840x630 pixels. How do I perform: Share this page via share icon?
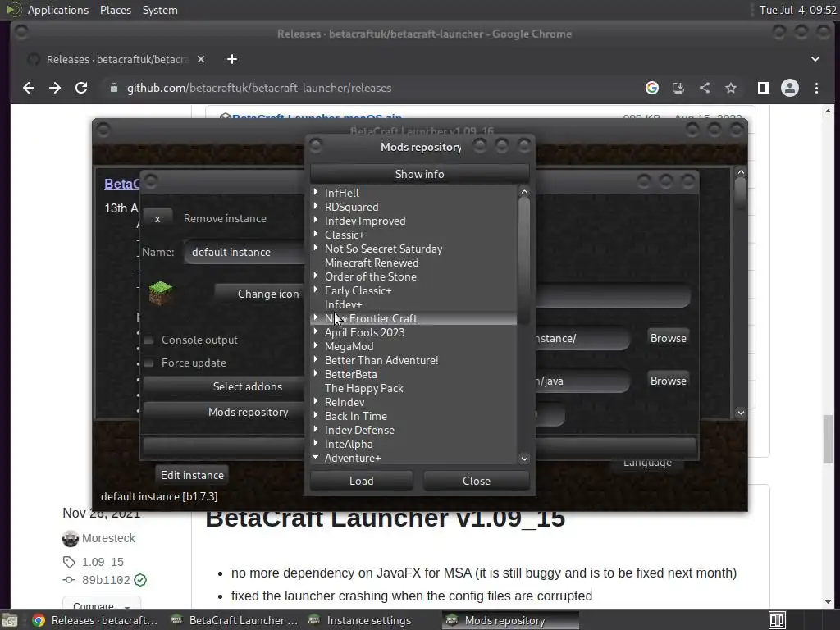[x=705, y=88]
